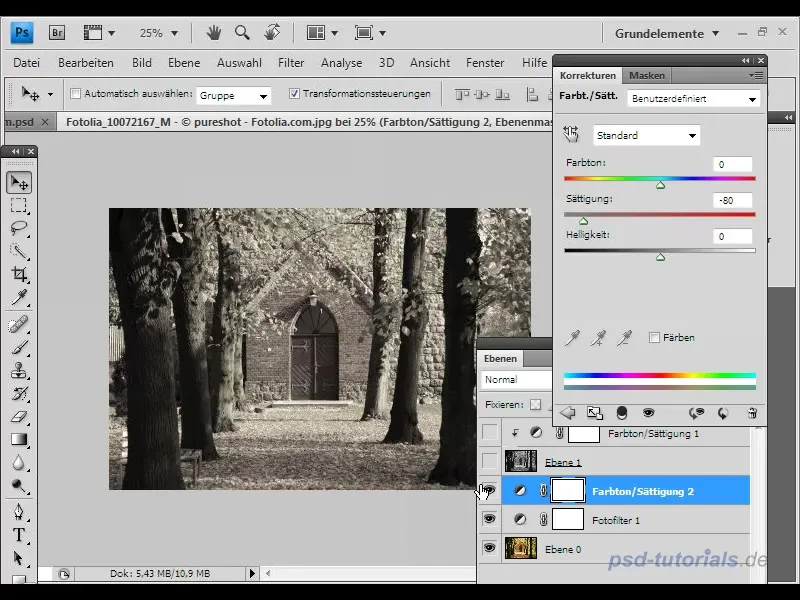
Task: Hide the Ebene 0 layer
Action: (x=489, y=548)
